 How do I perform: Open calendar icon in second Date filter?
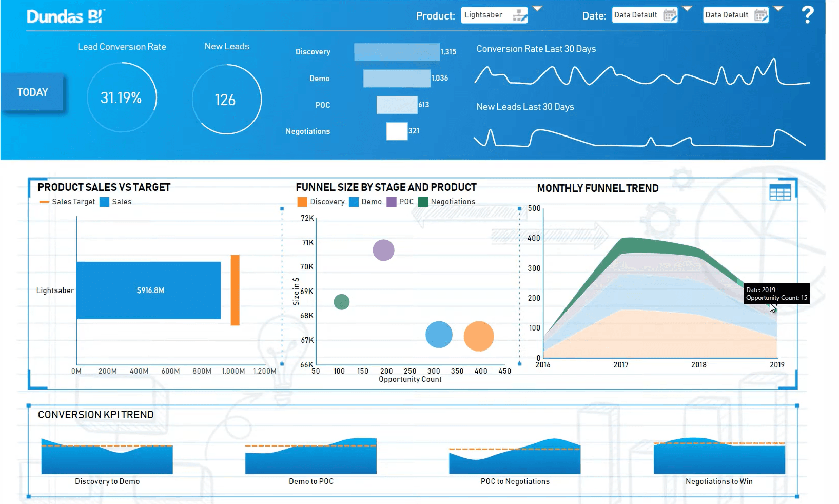[760, 15]
